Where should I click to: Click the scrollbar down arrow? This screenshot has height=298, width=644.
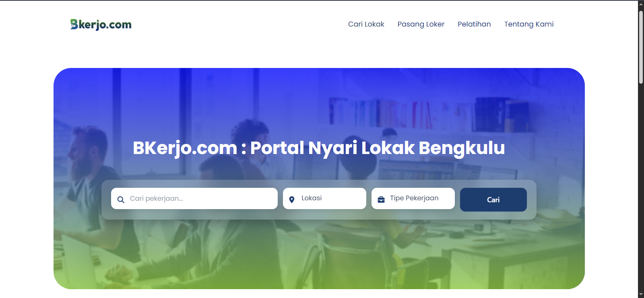click(641, 294)
